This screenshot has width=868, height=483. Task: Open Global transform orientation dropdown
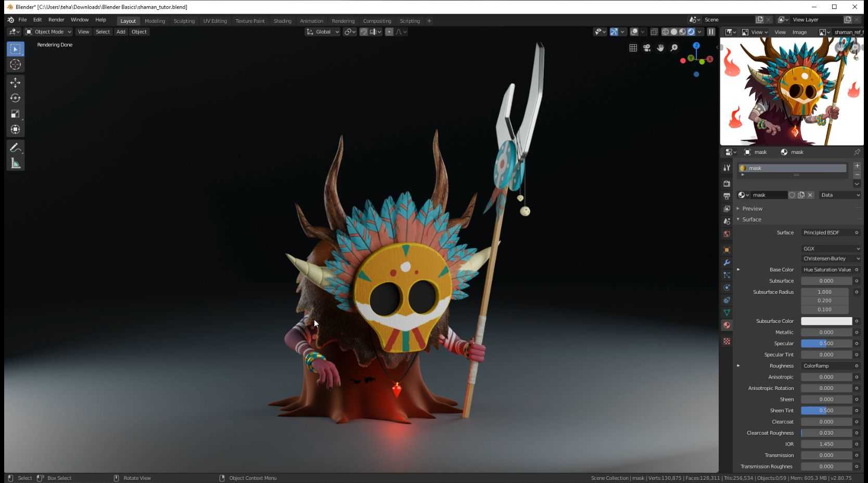click(323, 32)
